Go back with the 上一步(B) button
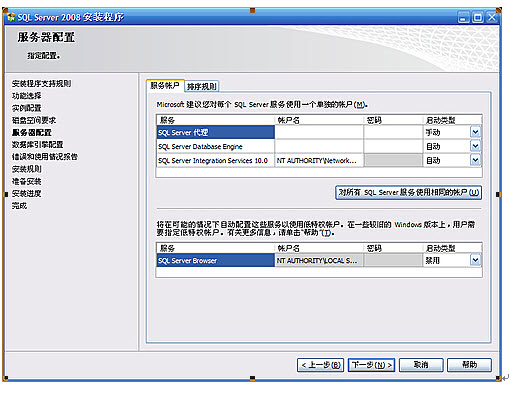Screen dimensions: 511x393 point(321,365)
